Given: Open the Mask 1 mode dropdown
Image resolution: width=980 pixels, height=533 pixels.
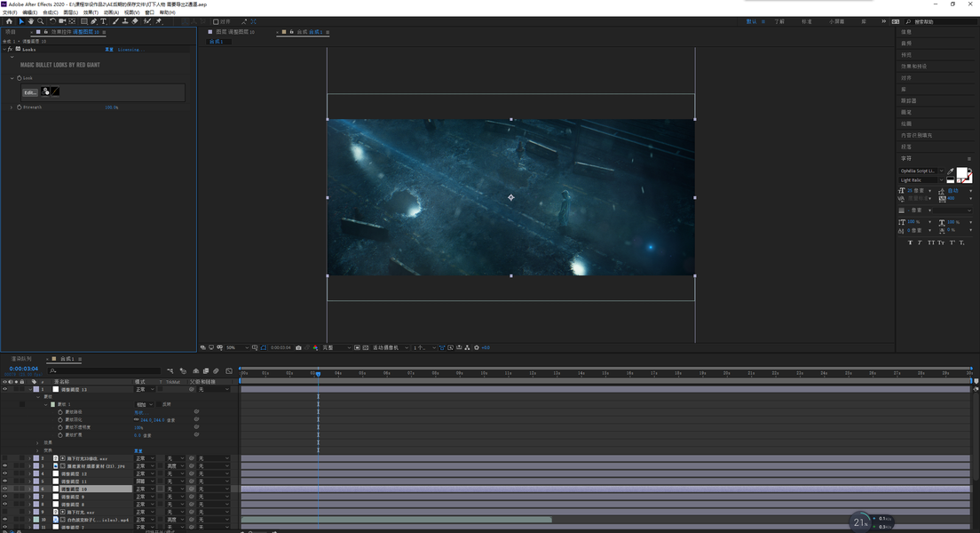Looking at the screenshot, I should pos(145,404).
